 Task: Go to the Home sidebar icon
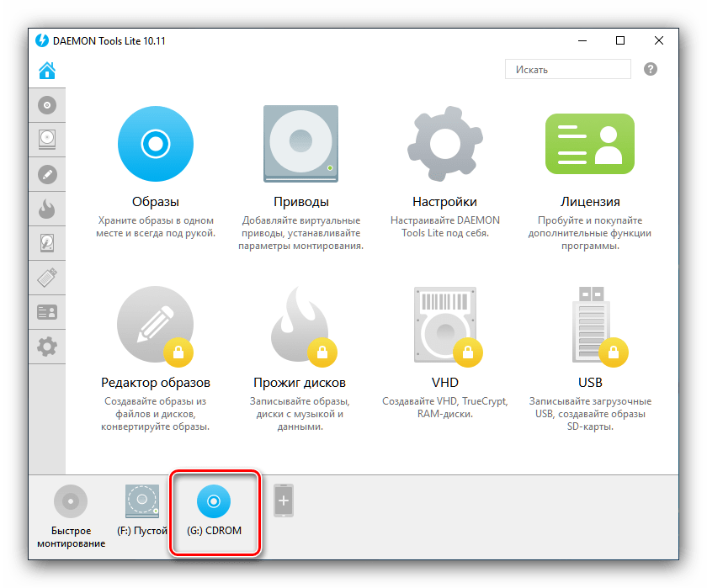click(x=47, y=71)
